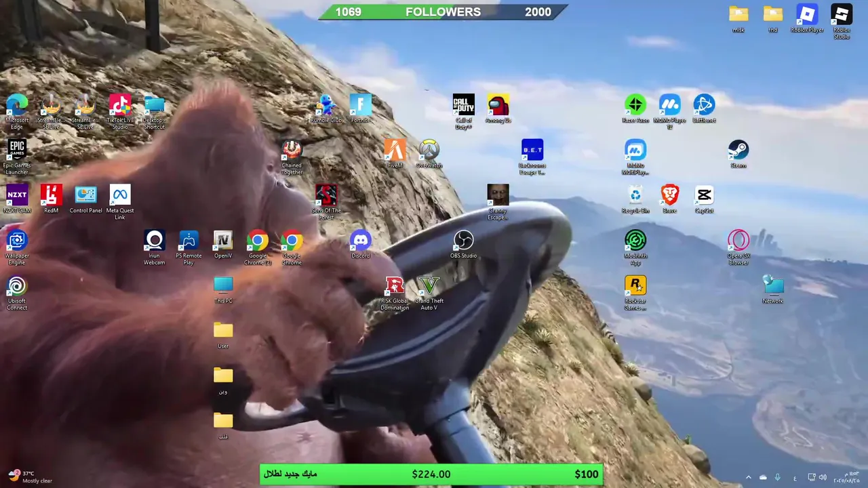
Task: Launch Wallpaper Engine from the desktop
Action: pos(17,247)
